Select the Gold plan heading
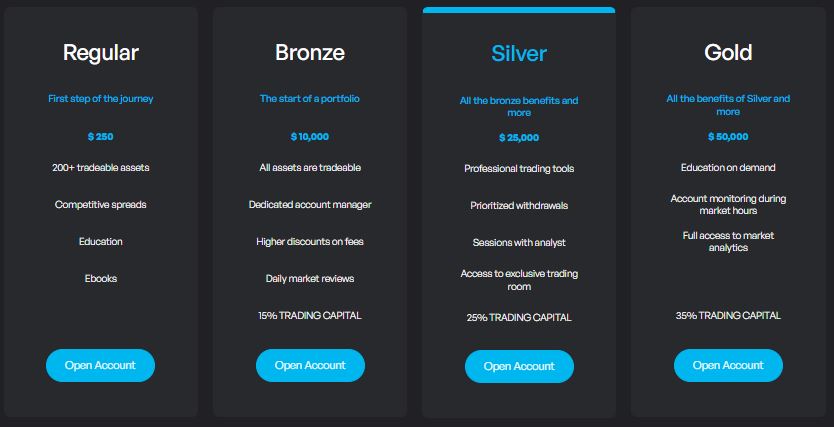This screenshot has height=427, width=834. click(728, 53)
